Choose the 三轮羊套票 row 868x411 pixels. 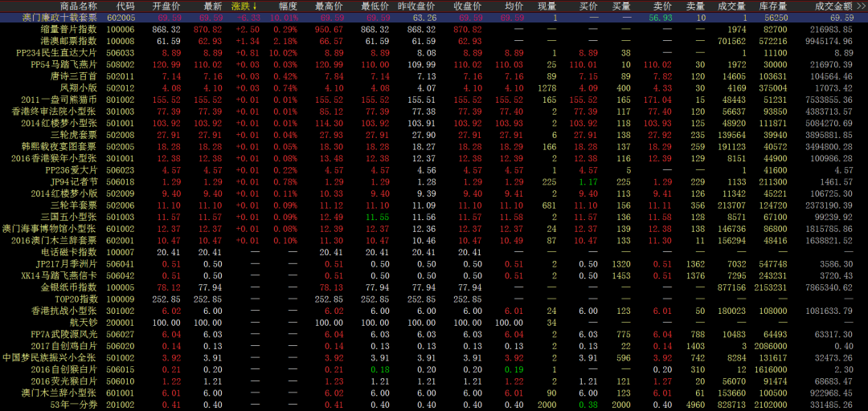tap(434, 205)
